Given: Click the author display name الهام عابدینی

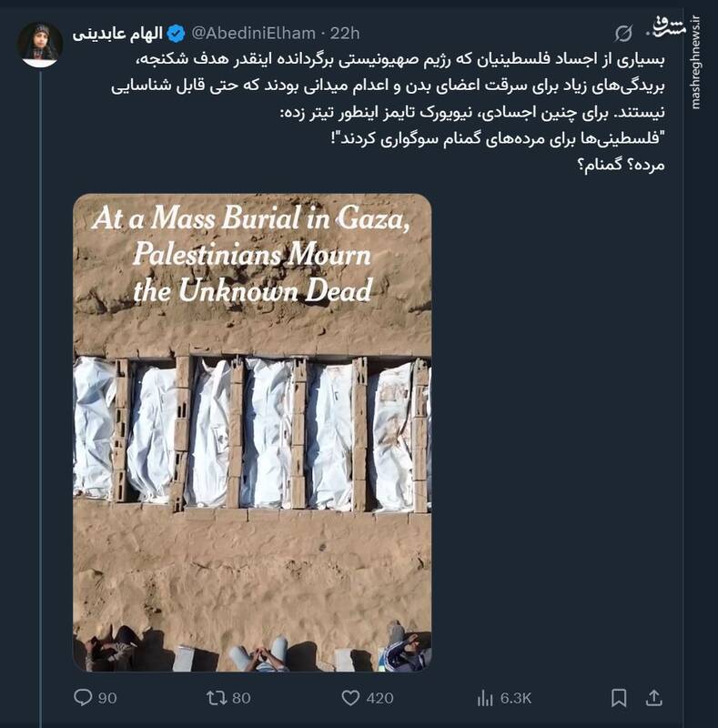Looking at the screenshot, I should point(119,34).
